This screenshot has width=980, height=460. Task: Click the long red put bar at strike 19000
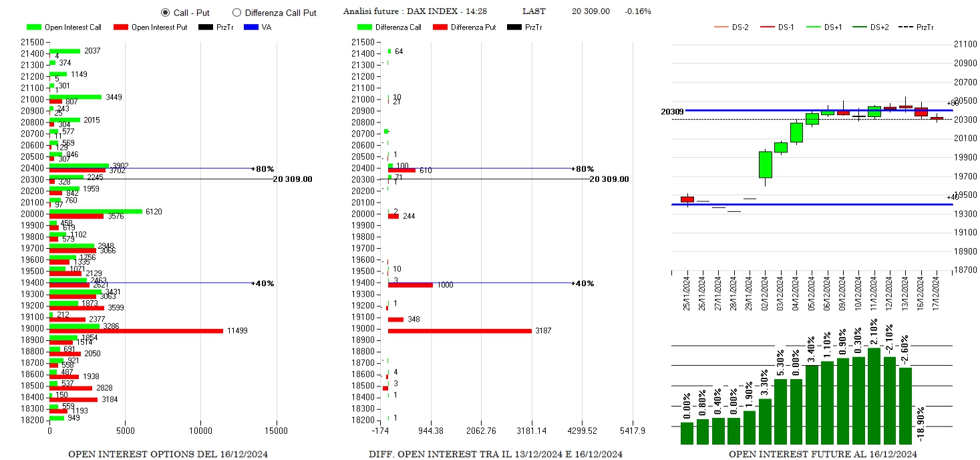pyautogui.click(x=136, y=331)
